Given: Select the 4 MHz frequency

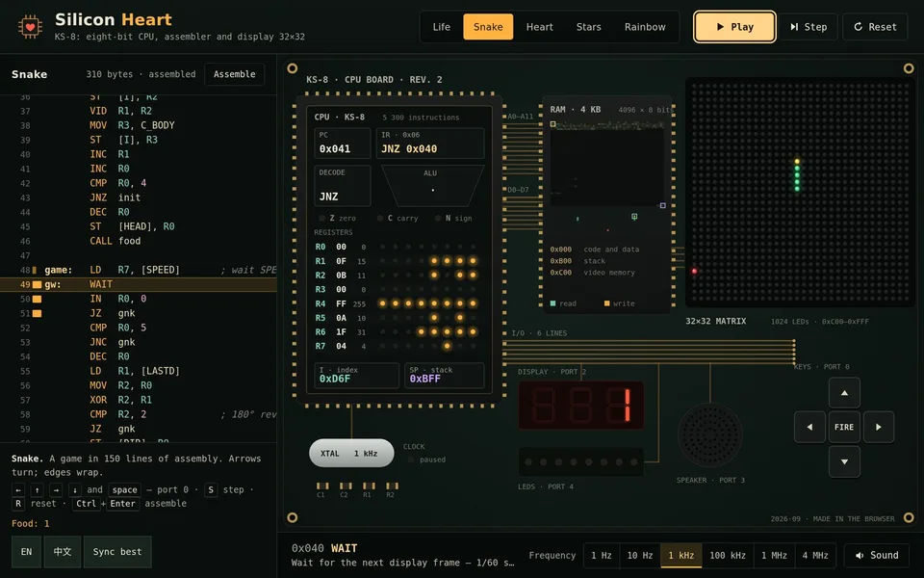Looking at the screenshot, I should 815,555.
